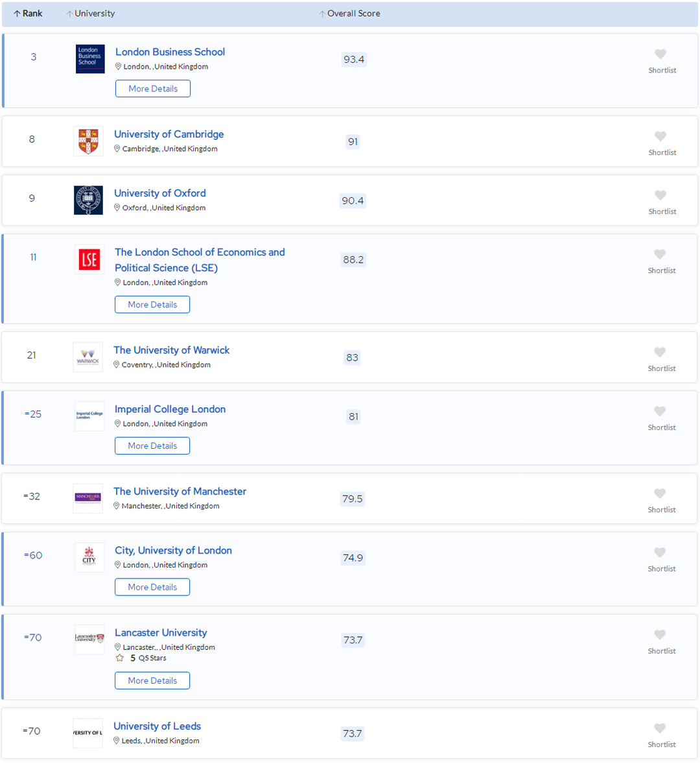This screenshot has height=764, width=700.
Task: Open University of Leeds page link
Action: tap(157, 726)
